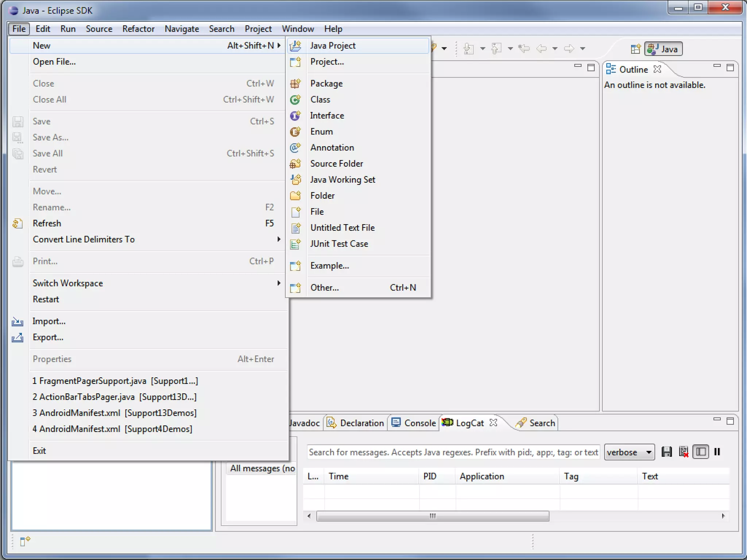Click the save LogCat log icon
747x560 pixels.
pyautogui.click(x=666, y=452)
